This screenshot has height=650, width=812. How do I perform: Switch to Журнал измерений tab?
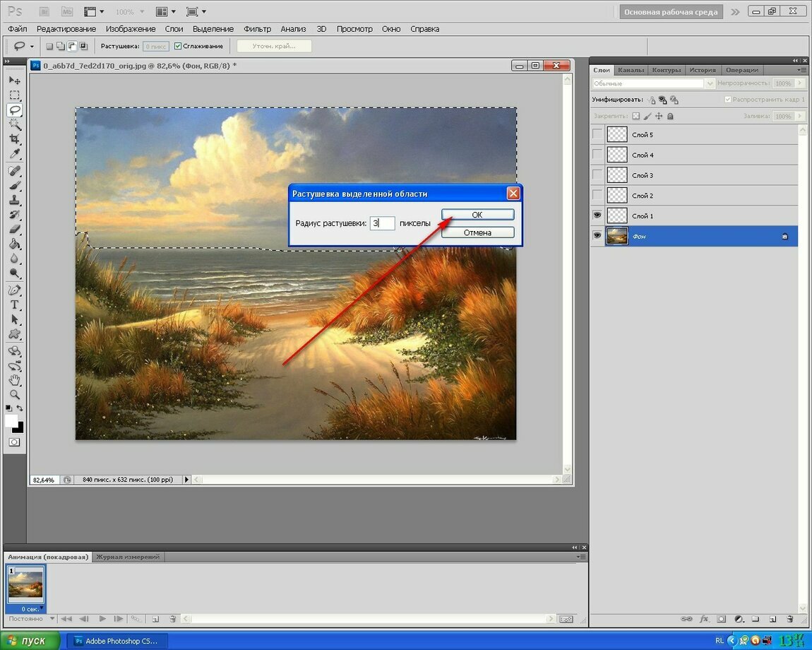(x=127, y=557)
